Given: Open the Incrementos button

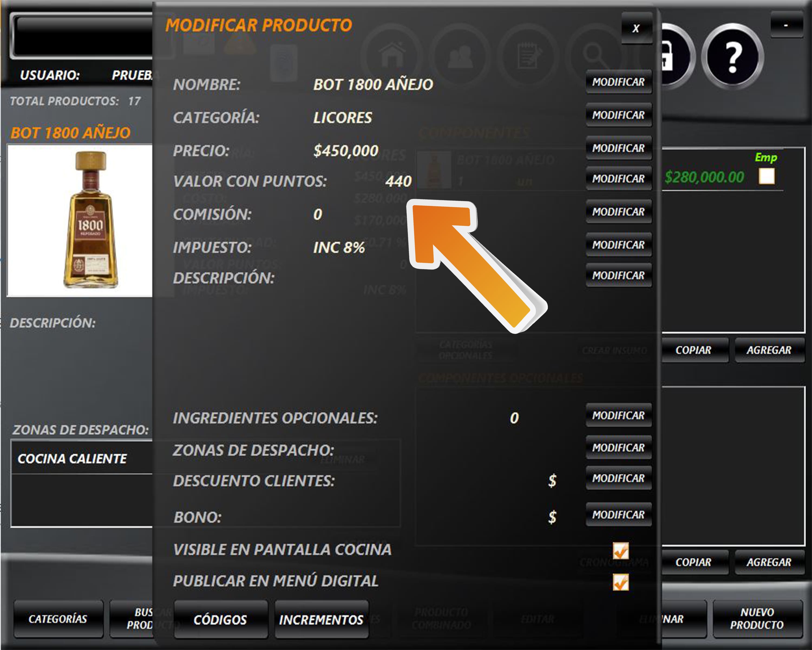Looking at the screenshot, I should [321, 619].
